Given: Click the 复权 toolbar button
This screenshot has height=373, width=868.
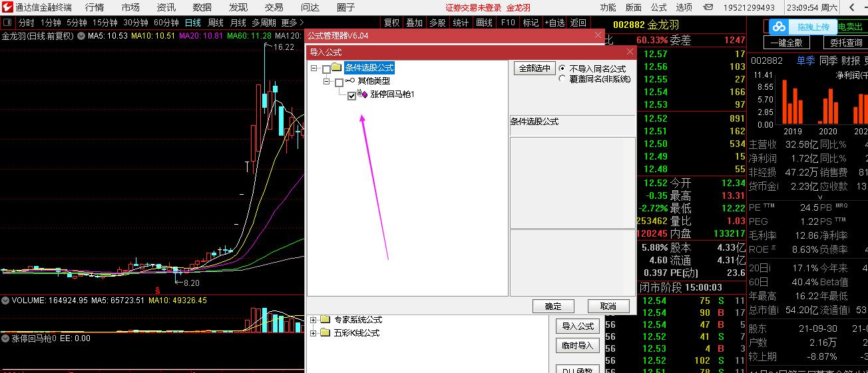Looking at the screenshot, I should point(392,23).
